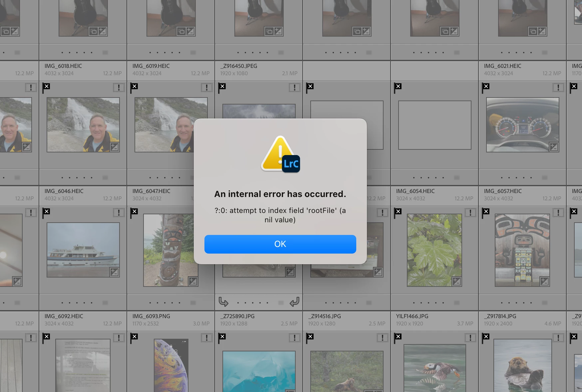
Task: Toggle the reject flag on IMG_6018.HEIC
Action: 46,88
